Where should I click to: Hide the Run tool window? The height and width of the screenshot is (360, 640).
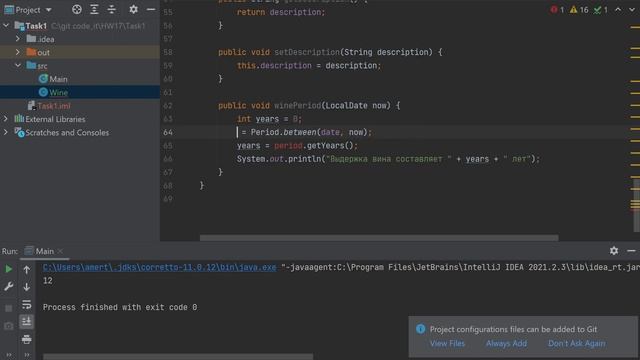point(631,251)
